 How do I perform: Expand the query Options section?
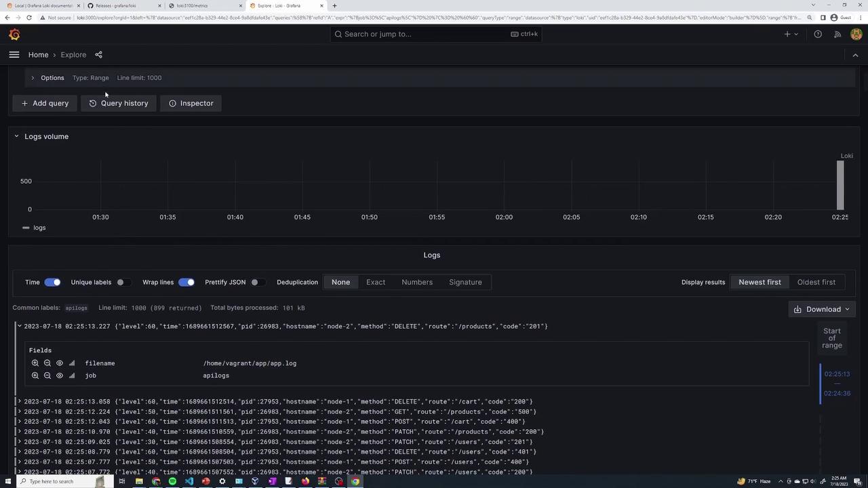click(x=33, y=78)
